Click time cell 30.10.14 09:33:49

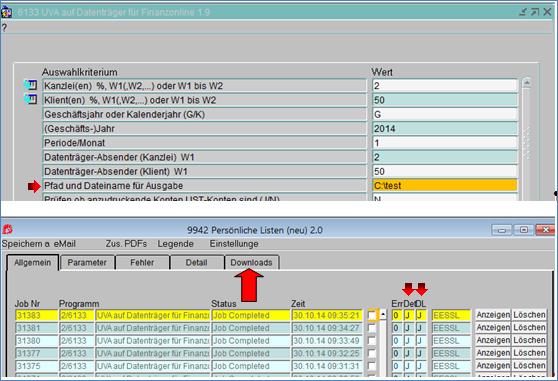pyautogui.click(x=327, y=341)
